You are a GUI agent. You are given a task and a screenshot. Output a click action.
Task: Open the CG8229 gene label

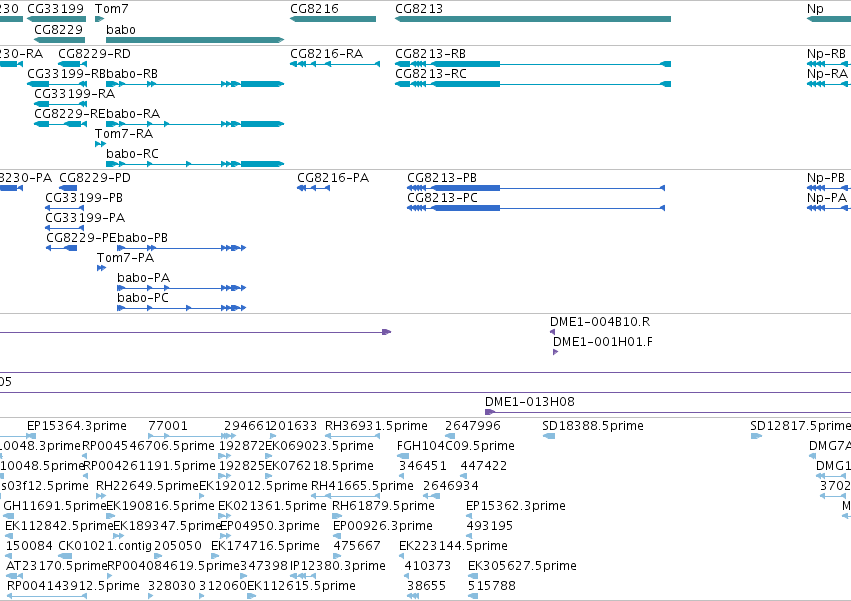click(59, 30)
